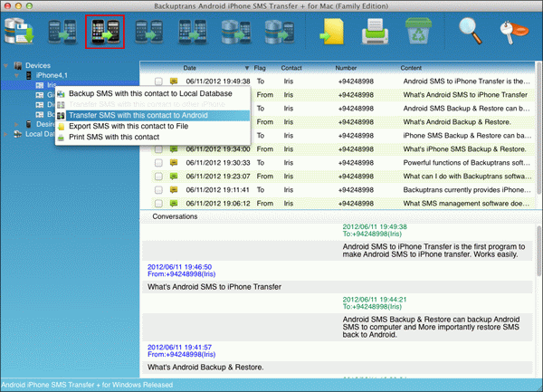This screenshot has height=392, width=543.
Task: Select the 'Powerful functions of Backuptrans soft...' cell
Action: point(466,163)
